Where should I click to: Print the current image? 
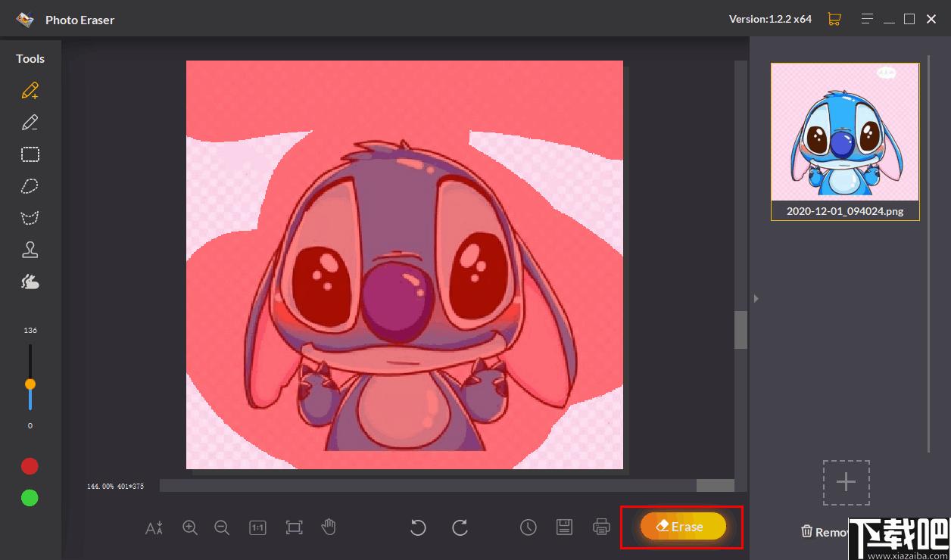(x=601, y=527)
